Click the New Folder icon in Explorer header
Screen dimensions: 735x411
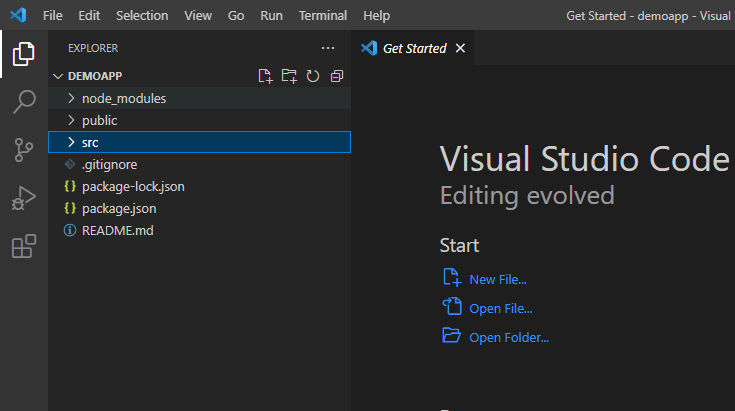point(289,76)
